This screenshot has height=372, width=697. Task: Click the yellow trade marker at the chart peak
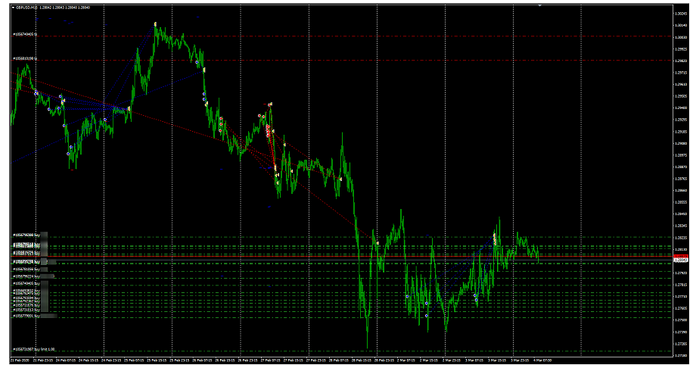click(155, 24)
